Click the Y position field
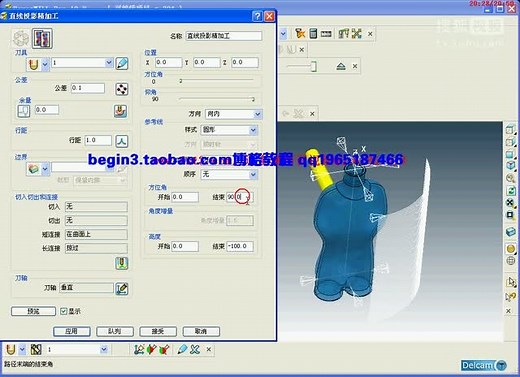 point(206,62)
